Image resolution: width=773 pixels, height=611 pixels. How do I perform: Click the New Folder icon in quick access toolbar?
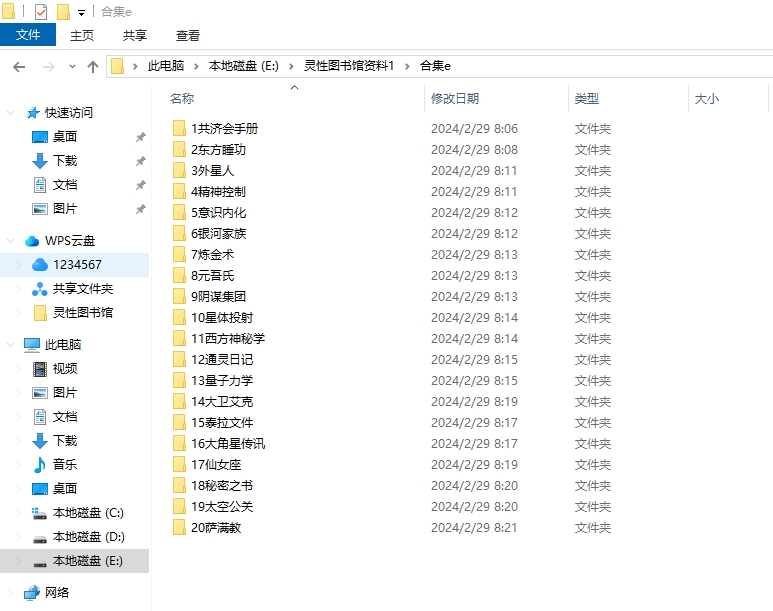pyautogui.click(x=63, y=11)
